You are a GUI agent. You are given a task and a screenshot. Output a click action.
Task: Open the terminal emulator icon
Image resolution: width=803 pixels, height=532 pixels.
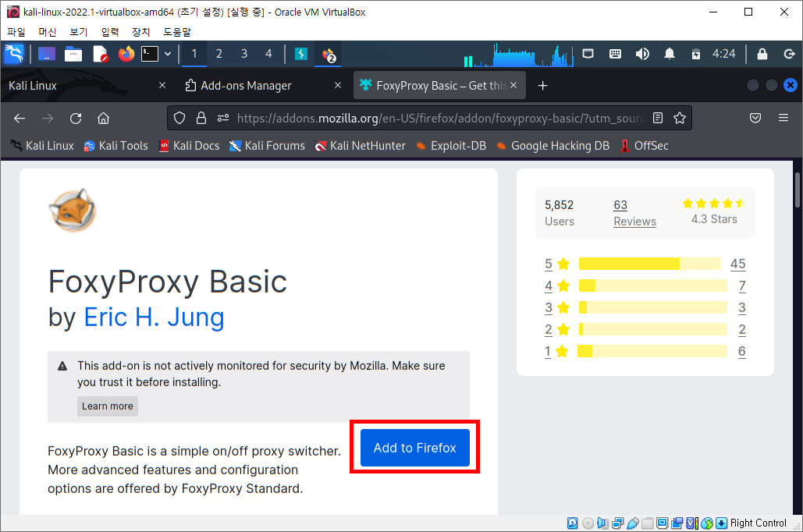click(150, 54)
